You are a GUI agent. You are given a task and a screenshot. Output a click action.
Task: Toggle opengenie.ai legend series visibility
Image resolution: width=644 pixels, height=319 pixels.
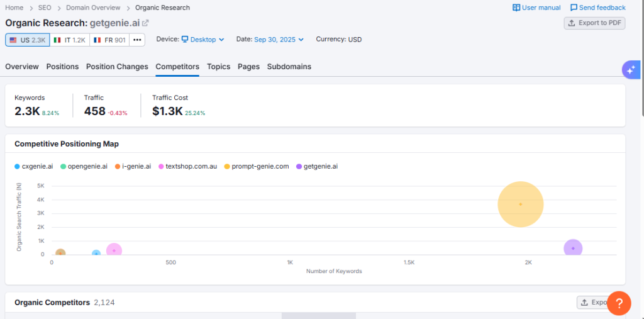tap(84, 166)
